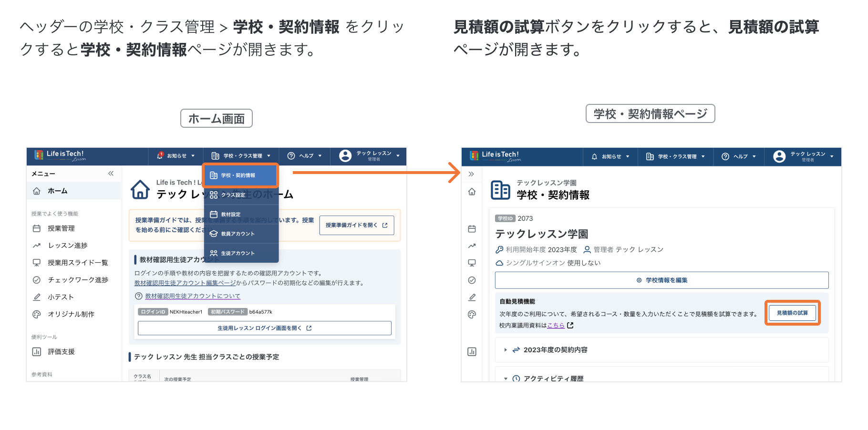868x430 pixels.
Task: Click the calendar icon in collapsed sidebar
Action: click(472, 229)
